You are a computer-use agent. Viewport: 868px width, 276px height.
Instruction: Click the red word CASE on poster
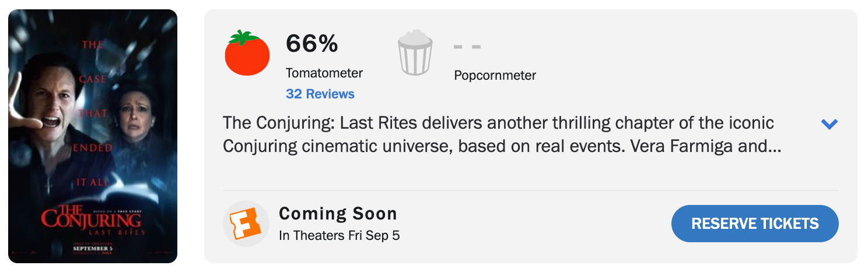point(93,79)
